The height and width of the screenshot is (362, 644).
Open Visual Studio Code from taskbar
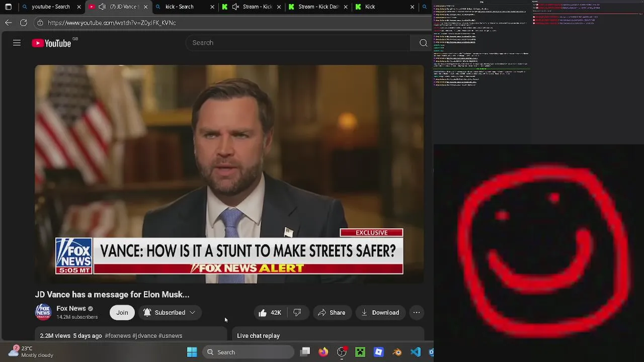coord(415,352)
